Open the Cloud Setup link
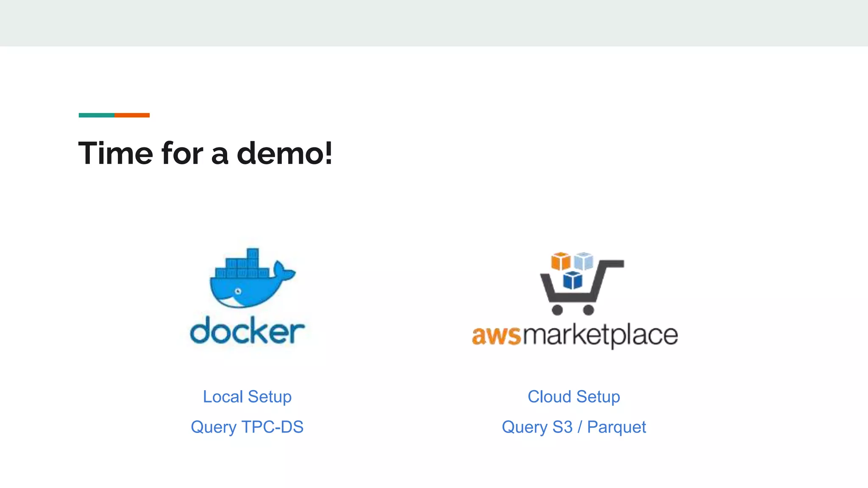The height and width of the screenshot is (488, 868). click(x=574, y=397)
